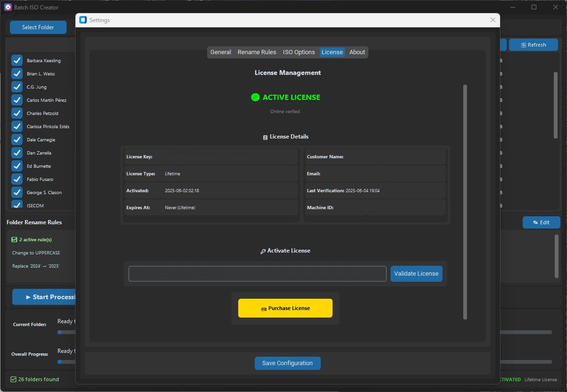The image size is (567, 392).
Task: Click the Replace '2024' → '2025' rule
Action: (x=36, y=266)
